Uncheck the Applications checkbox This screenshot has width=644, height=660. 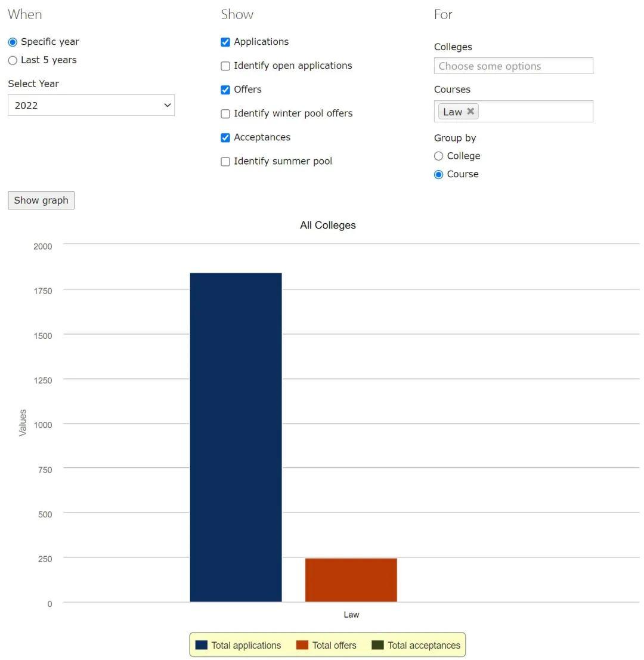[x=225, y=42]
